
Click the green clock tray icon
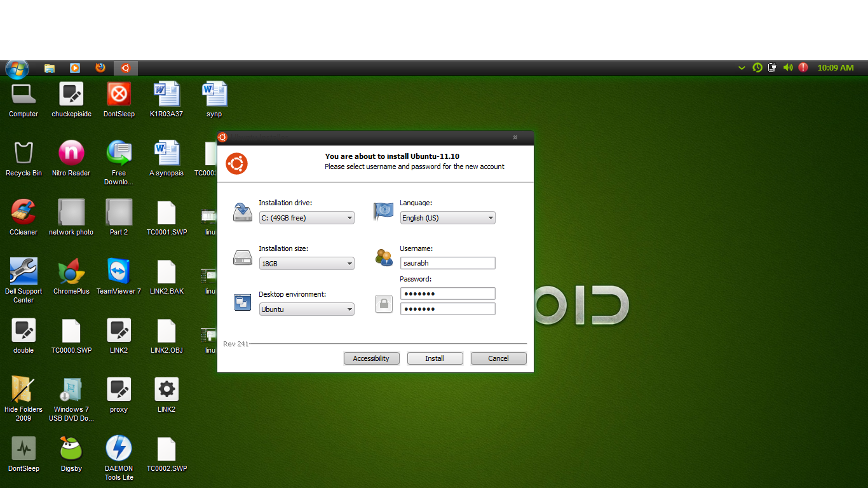click(x=757, y=68)
